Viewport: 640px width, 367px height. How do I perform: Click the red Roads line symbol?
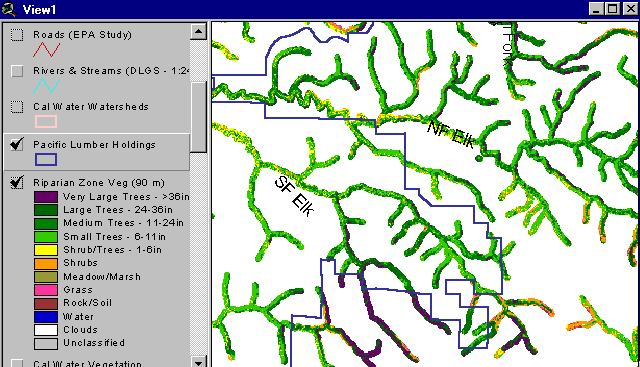[x=47, y=49]
